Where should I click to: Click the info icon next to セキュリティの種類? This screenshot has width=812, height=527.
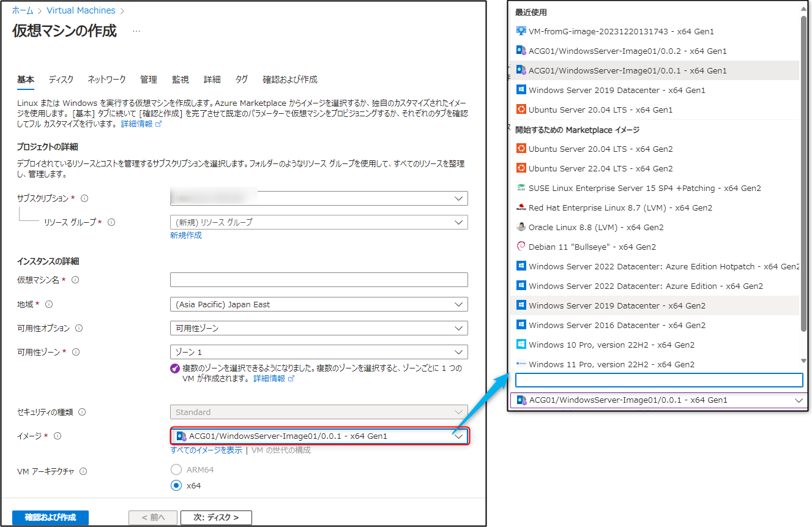82,412
